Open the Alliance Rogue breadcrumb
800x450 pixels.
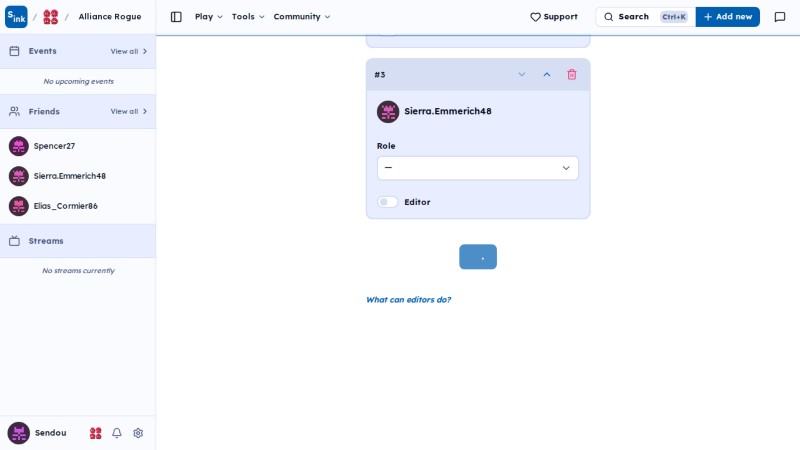coord(110,16)
